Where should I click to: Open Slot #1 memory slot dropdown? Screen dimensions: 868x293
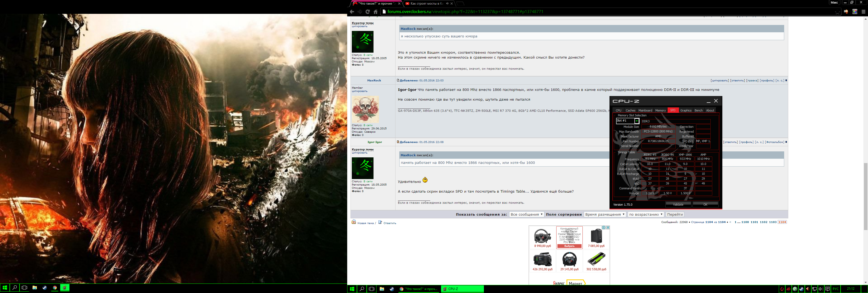point(637,121)
